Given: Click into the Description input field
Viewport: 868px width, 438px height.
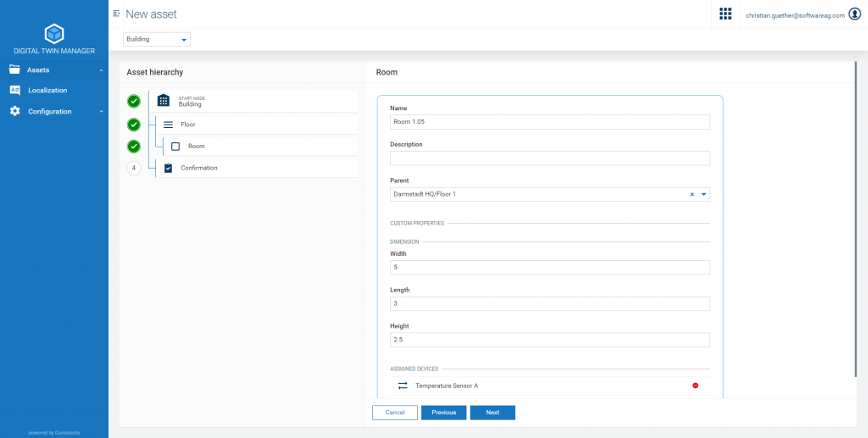Looking at the screenshot, I should (549, 158).
